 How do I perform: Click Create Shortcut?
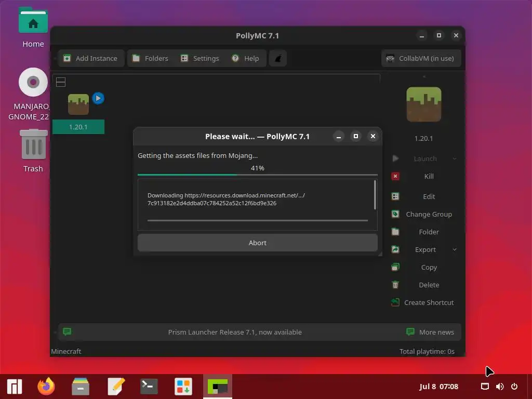tap(424, 302)
